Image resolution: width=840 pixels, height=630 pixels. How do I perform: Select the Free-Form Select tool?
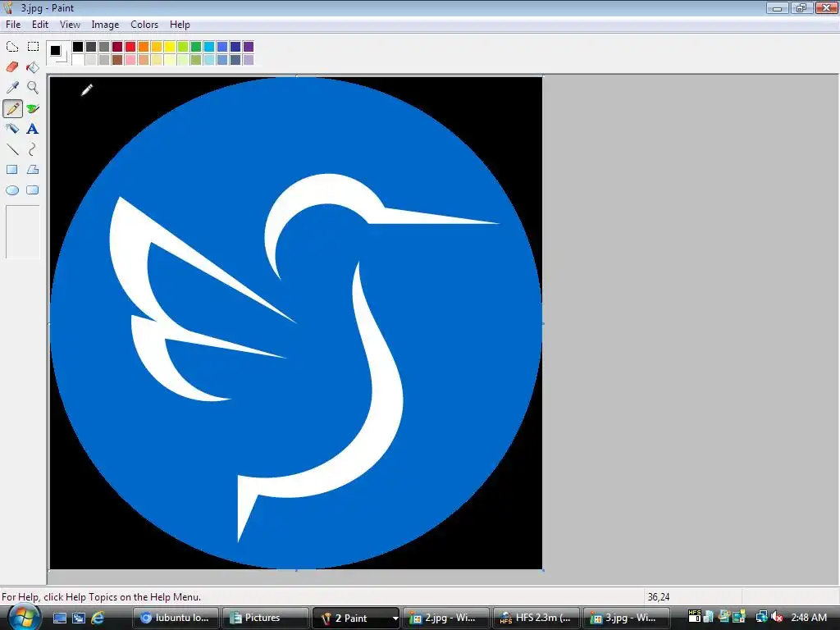[x=12, y=47]
